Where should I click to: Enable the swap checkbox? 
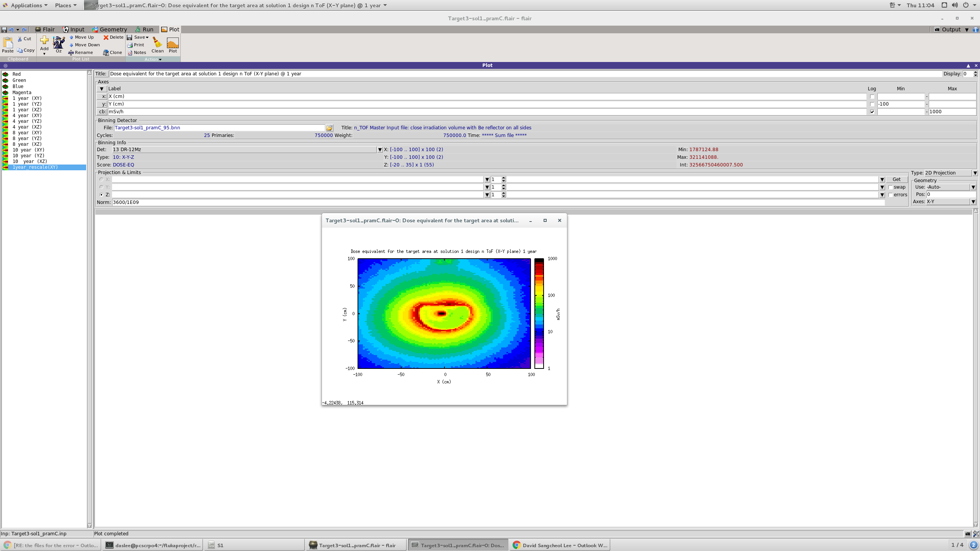[891, 187]
